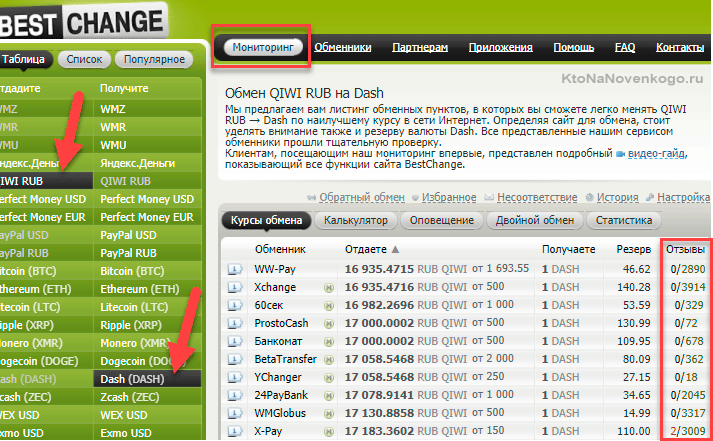Switch to the Список view tab
Screen dimensions: 713x441
[x=84, y=60]
